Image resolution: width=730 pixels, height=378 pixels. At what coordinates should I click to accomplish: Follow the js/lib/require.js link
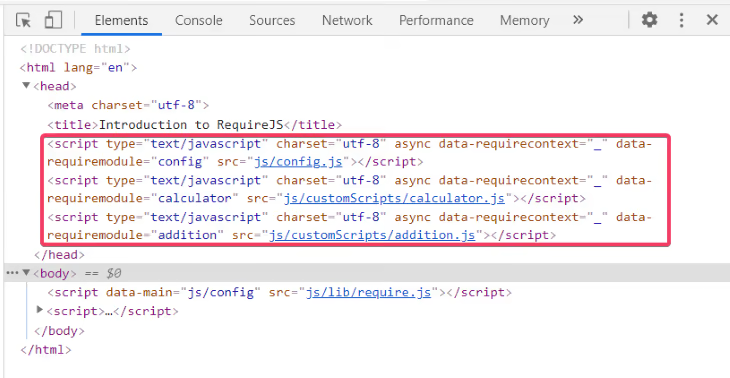coord(368,293)
